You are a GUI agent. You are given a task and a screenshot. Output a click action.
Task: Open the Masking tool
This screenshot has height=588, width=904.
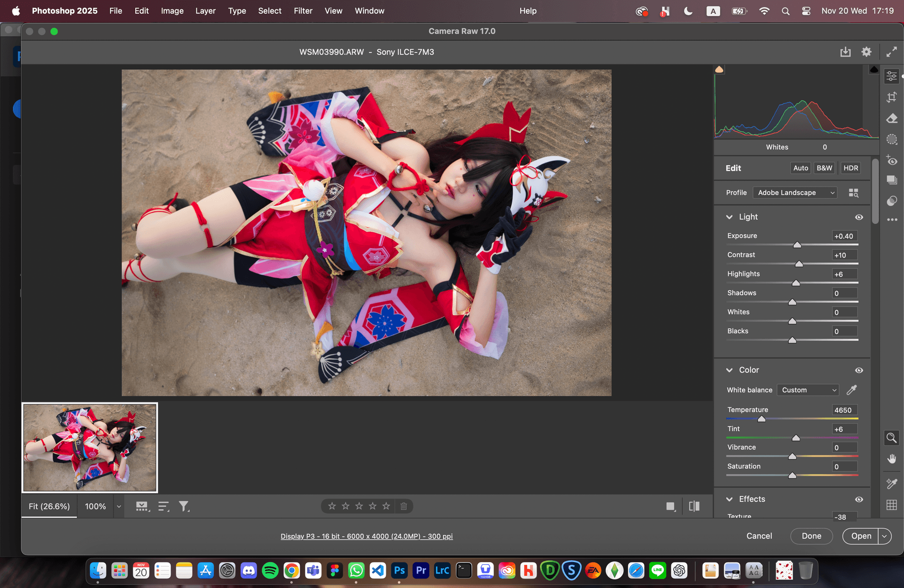click(x=892, y=139)
